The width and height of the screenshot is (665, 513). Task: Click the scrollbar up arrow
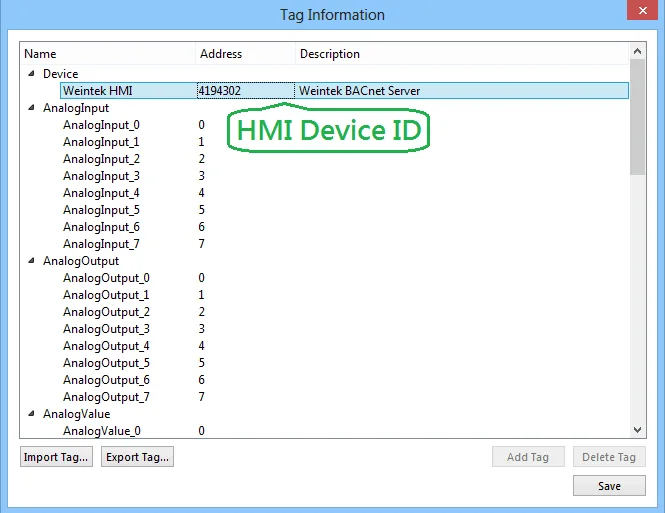(x=637, y=51)
